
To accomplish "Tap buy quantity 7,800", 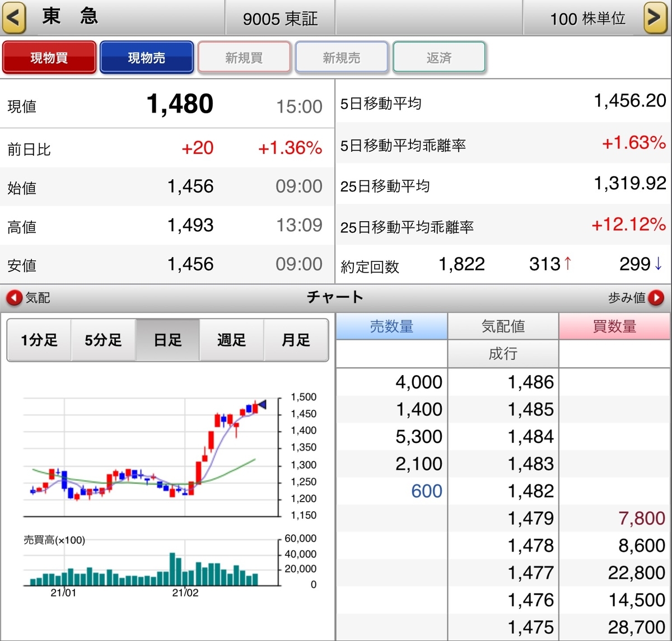I will coord(642,518).
